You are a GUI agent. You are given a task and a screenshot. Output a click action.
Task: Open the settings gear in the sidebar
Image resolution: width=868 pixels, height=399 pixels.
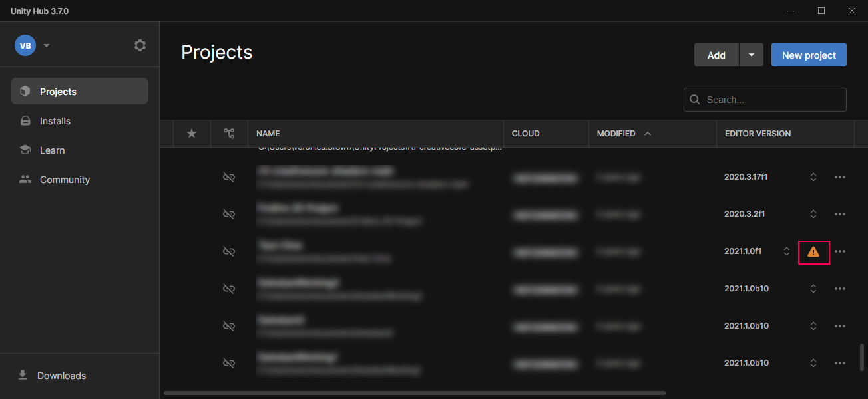point(140,45)
